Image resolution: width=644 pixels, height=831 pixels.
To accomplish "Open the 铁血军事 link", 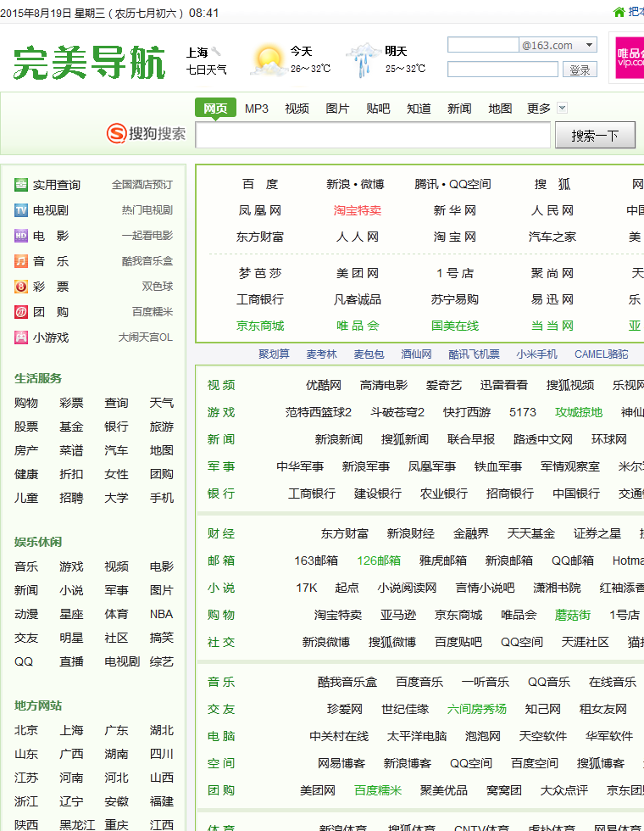I will [498, 466].
